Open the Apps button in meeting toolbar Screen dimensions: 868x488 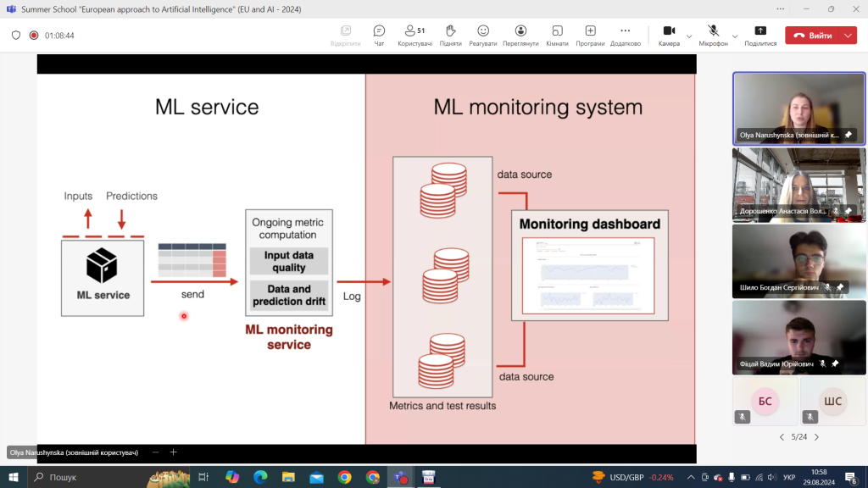(x=590, y=35)
